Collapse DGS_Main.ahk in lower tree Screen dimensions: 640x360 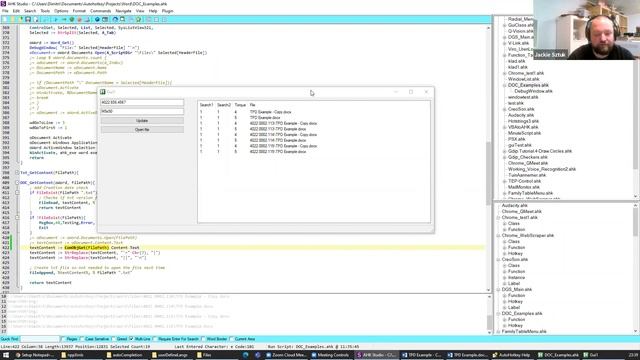point(498,290)
